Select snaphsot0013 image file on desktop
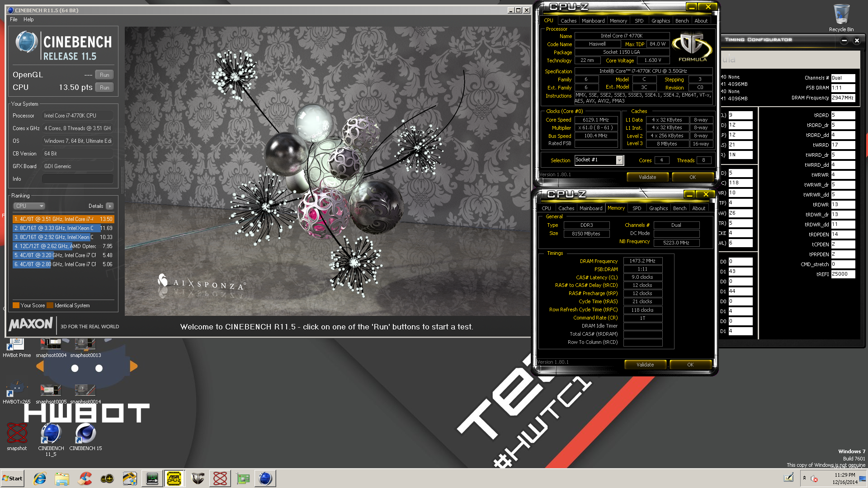The height and width of the screenshot is (488, 868). (x=85, y=348)
